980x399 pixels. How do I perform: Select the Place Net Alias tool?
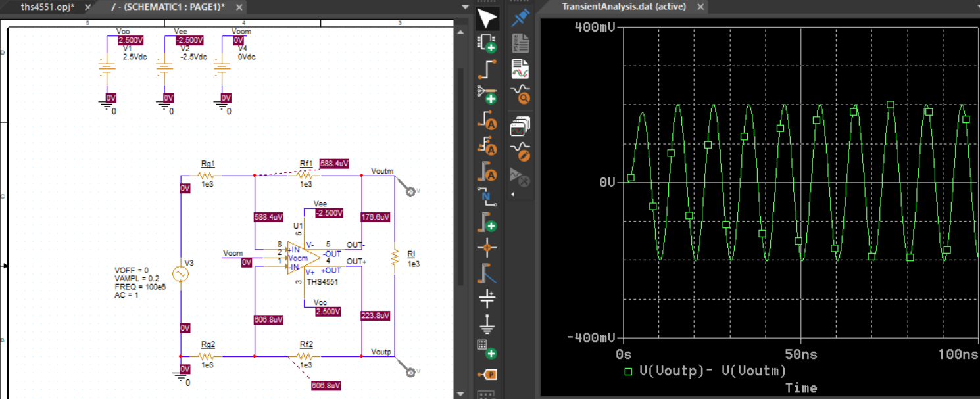click(487, 197)
